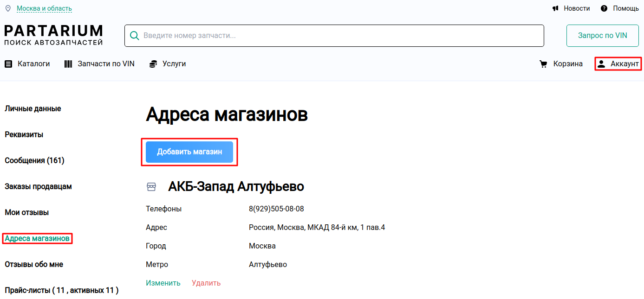
Task: Open the Новости megaphone icon
Action: coord(555,8)
